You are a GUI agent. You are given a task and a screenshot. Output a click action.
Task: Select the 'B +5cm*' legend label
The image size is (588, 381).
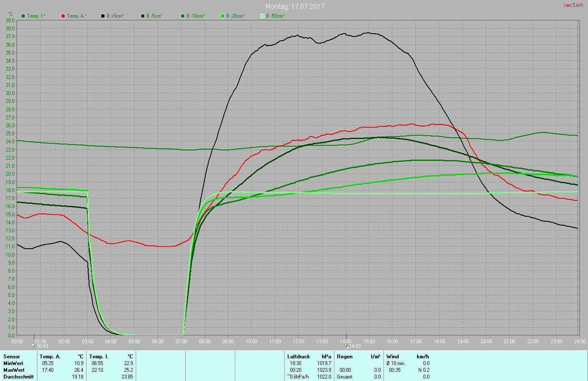click(115, 16)
